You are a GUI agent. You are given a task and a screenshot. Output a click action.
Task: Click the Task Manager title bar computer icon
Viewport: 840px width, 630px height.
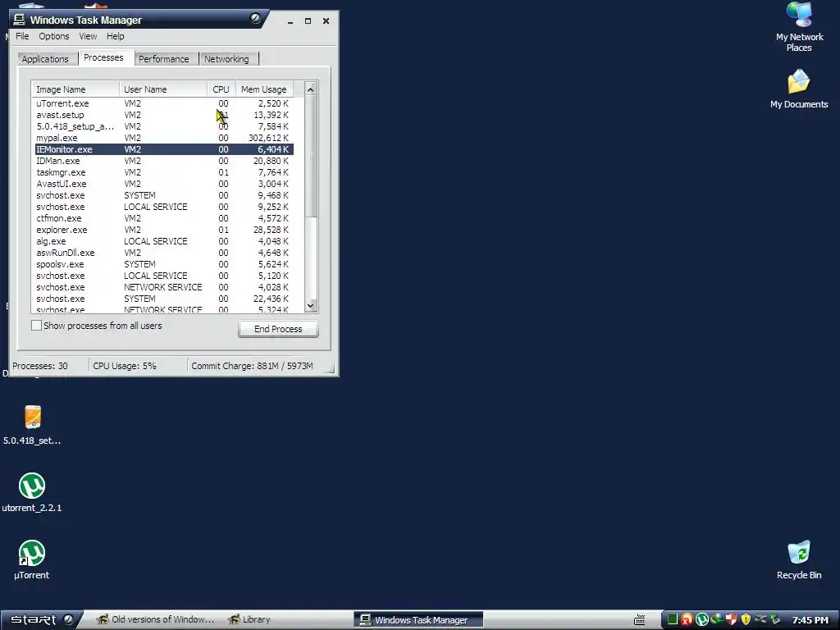pyautogui.click(x=20, y=20)
